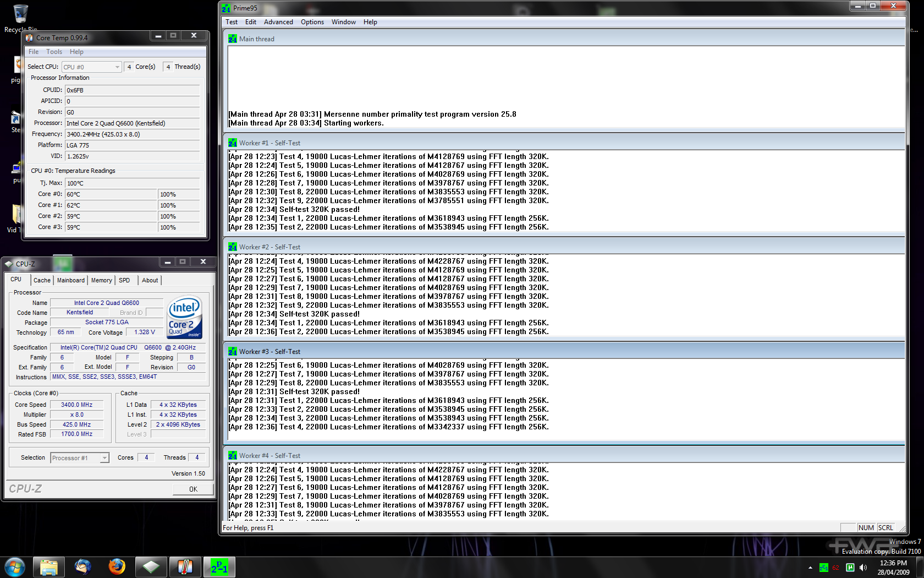Click Frequency field in Core Temp
The height and width of the screenshot is (578, 924).
[x=132, y=134]
